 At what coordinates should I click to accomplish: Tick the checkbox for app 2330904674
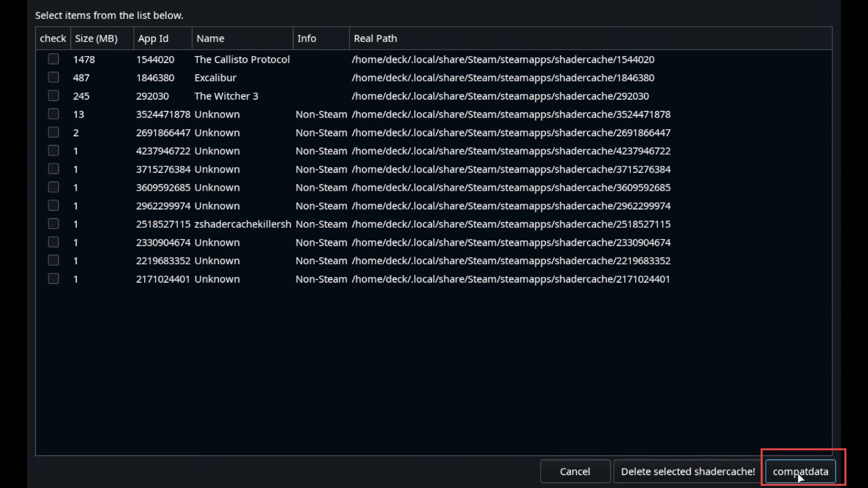pyautogui.click(x=53, y=242)
